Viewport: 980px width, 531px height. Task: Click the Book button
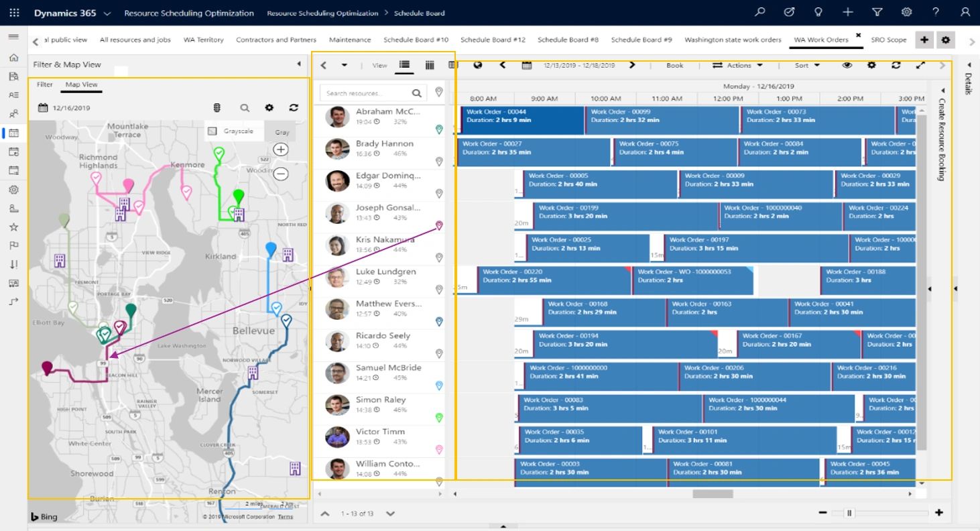[674, 65]
